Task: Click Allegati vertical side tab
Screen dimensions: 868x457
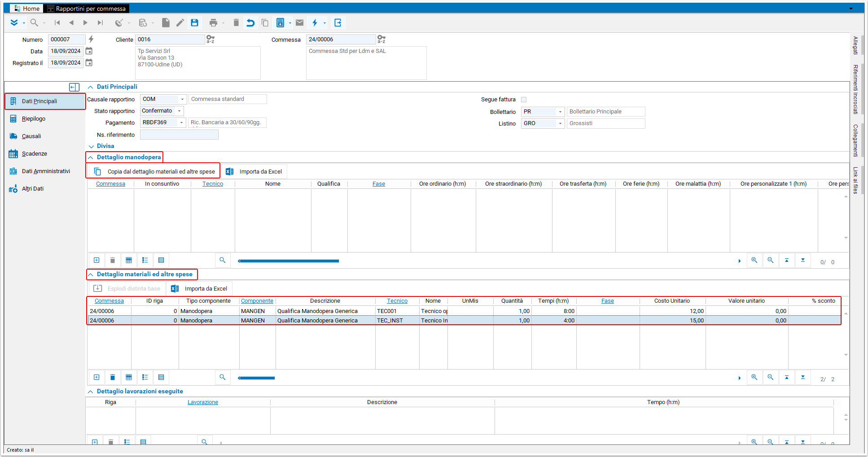Action: (855, 46)
